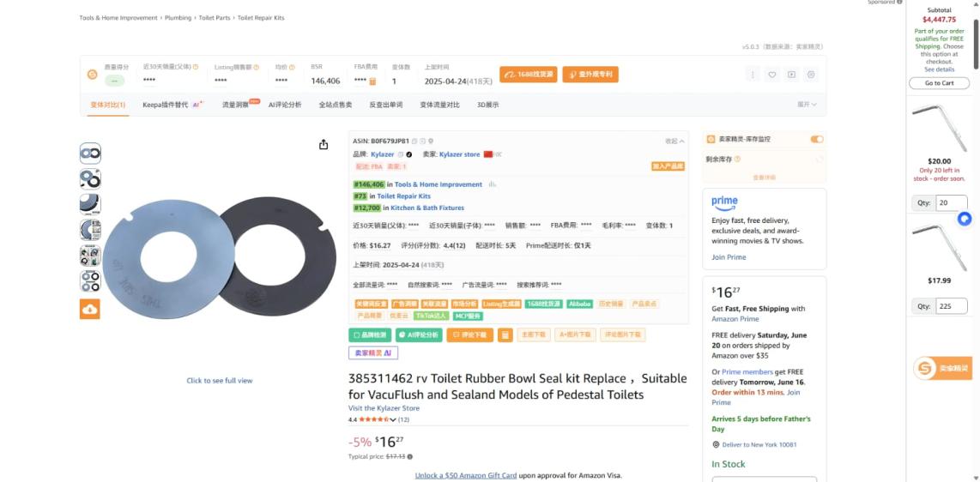Click the A+图片下载 button
This screenshot has width=980, height=482.
click(575, 335)
